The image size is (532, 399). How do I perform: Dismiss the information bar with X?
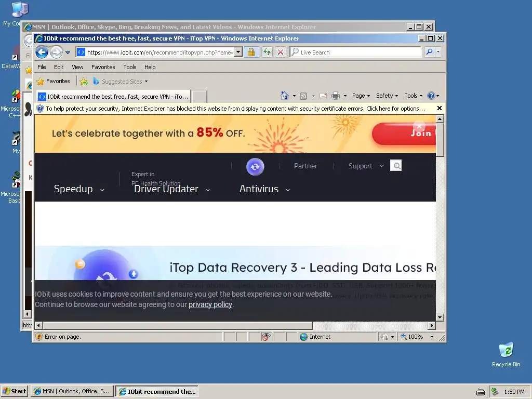tap(440, 108)
